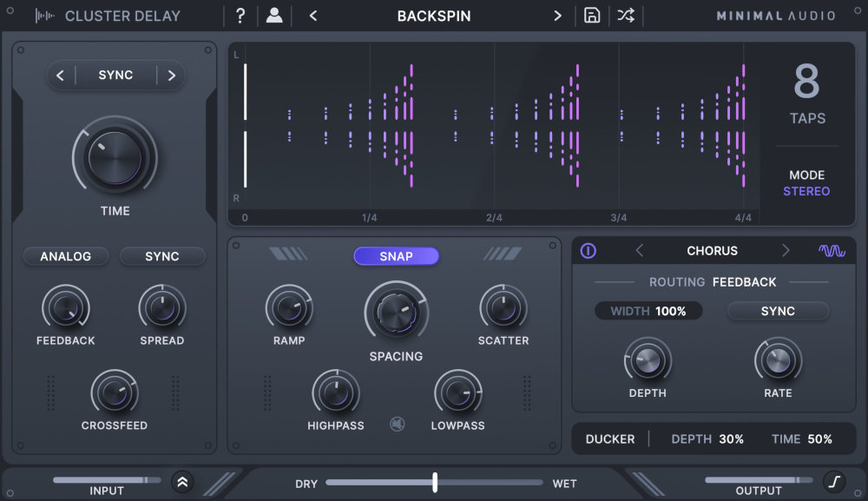The image size is (868, 501).
Task: Click the user account icon in the header
Action: pos(274,15)
